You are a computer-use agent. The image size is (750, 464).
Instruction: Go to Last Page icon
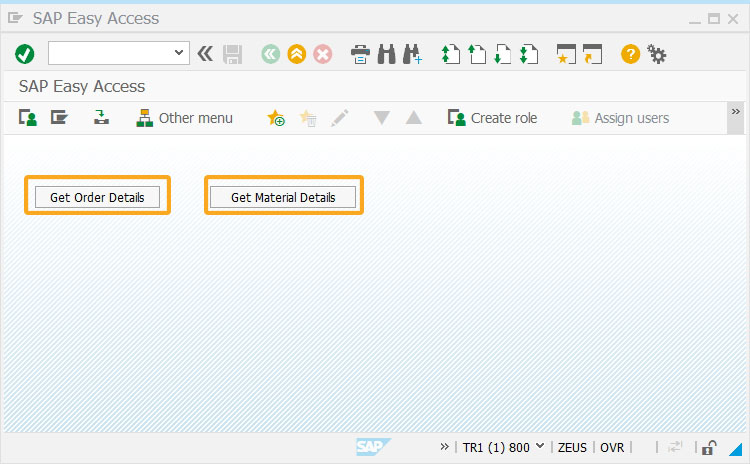click(x=529, y=54)
